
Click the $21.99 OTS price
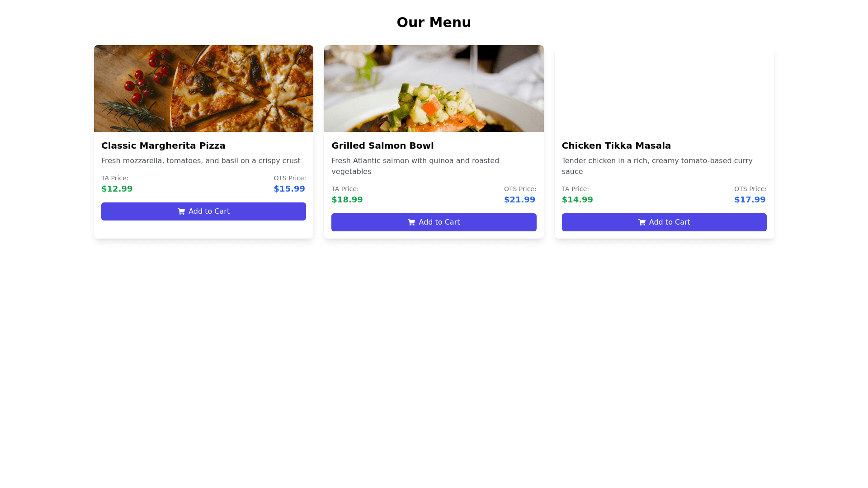[519, 200]
